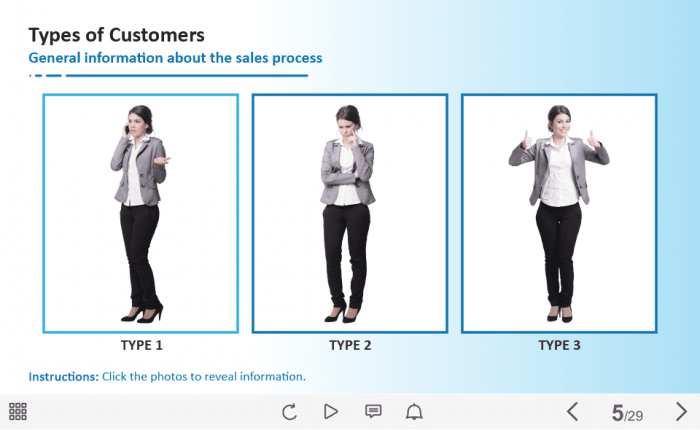Click the replay slide circular arrow
The width and height of the screenshot is (700, 430).
pyautogui.click(x=289, y=412)
